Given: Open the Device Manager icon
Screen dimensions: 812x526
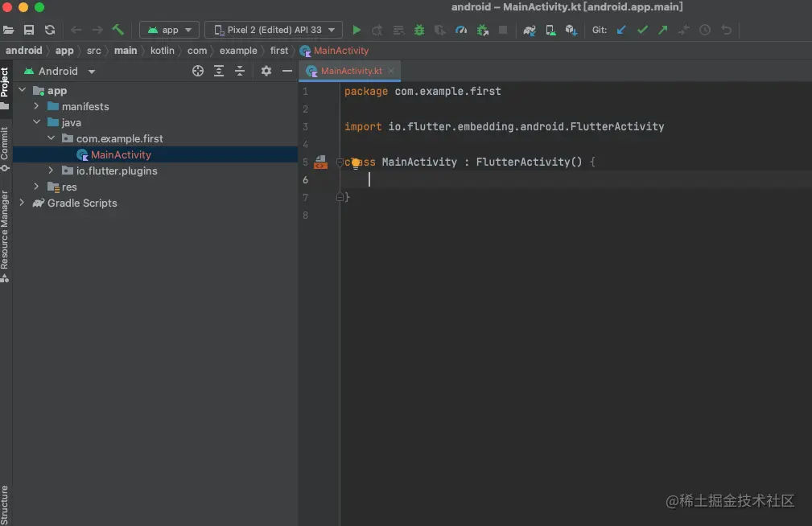Looking at the screenshot, I should [x=551, y=30].
